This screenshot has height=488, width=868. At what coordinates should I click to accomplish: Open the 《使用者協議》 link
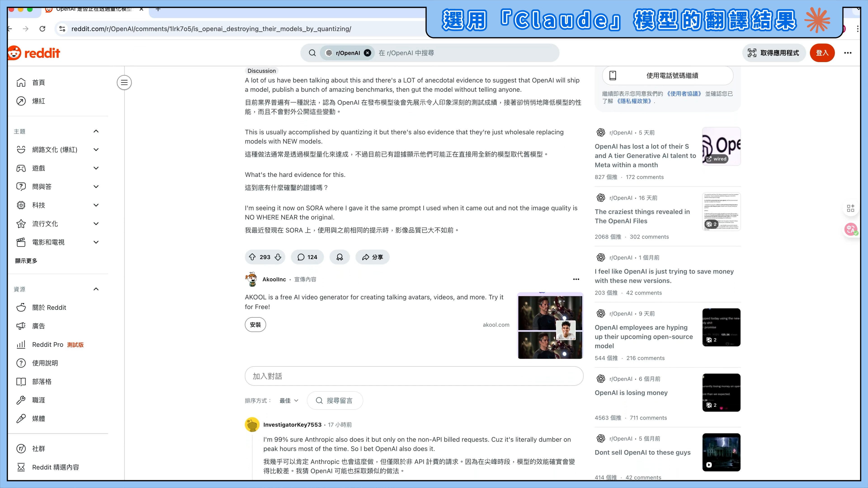[x=684, y=94]
